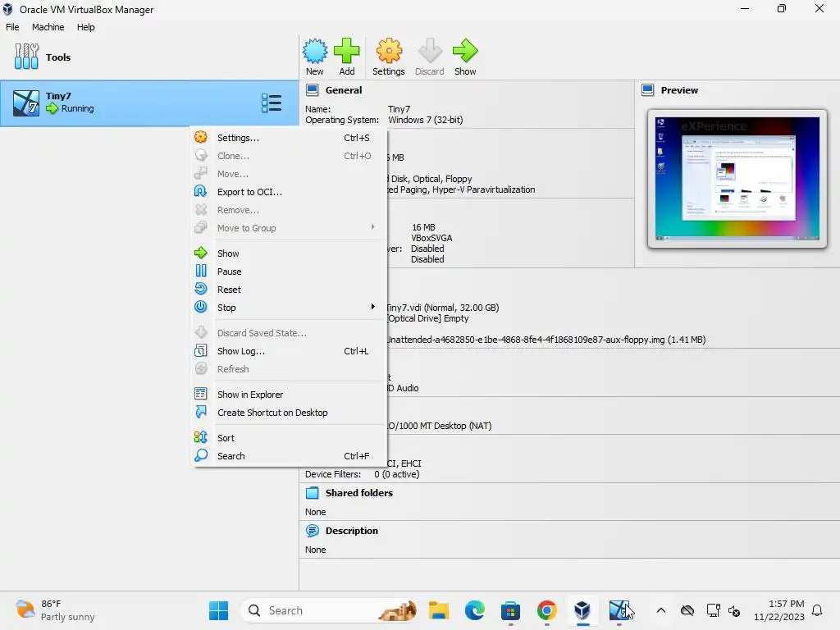Click the Create Shortcut icon in menu
The height and width of the screenshot is (630, 840).
201,412
